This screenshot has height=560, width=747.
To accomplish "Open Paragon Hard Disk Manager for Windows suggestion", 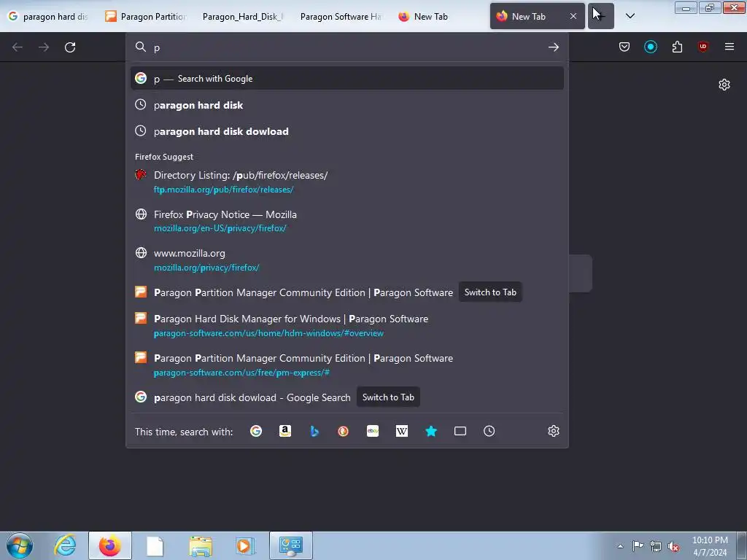I will (347, 326).
